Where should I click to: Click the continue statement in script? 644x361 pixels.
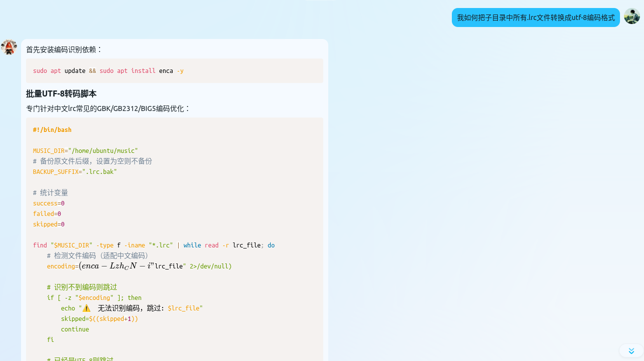point(75,329)
